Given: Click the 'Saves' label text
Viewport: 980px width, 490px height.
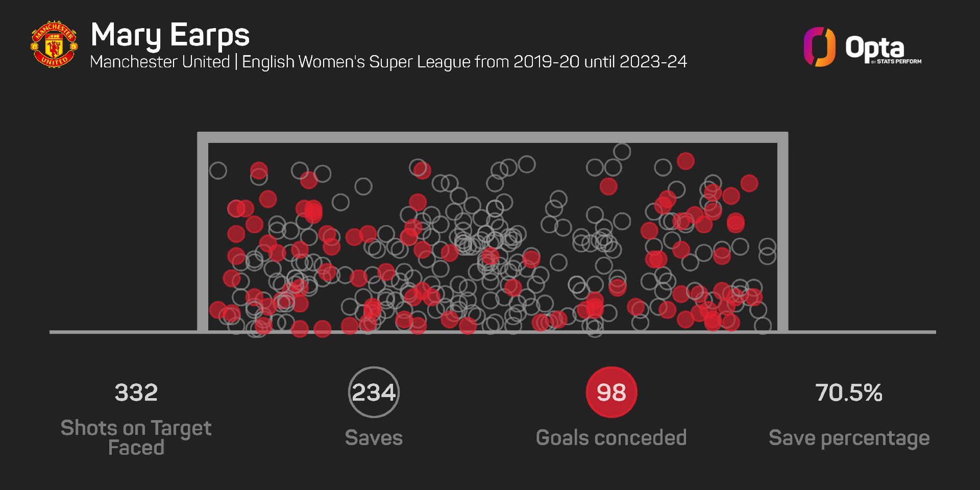Looking at the screenshot, I should click(x=374, y=438).
